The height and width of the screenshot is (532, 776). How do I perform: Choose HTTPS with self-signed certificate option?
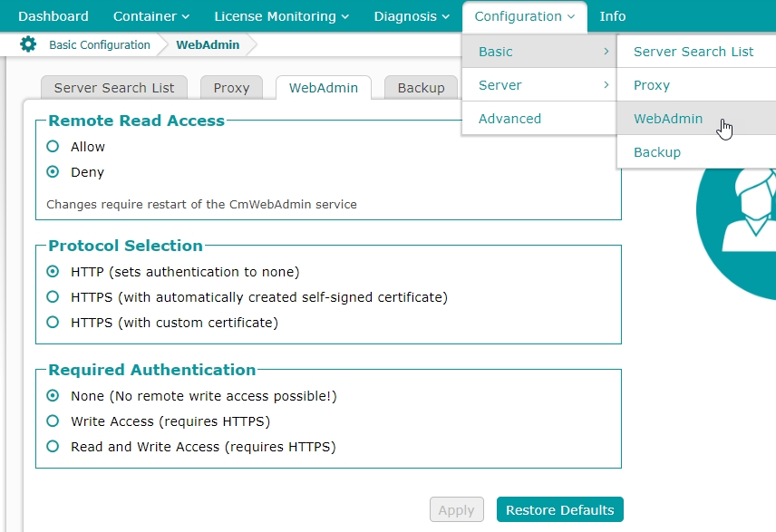(x=53, y=297)
